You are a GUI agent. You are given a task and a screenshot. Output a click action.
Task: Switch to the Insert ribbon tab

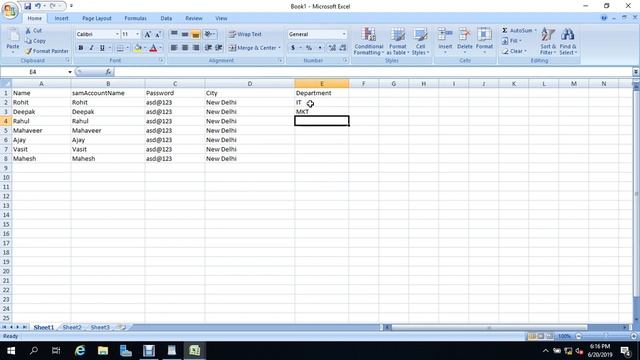(x=62, y=18)
